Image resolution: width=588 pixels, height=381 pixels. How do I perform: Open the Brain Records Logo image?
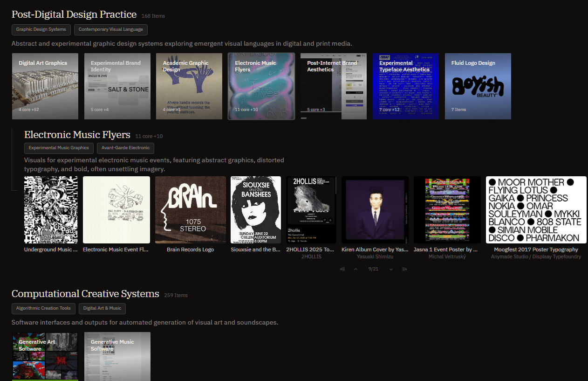coord(191,210)
